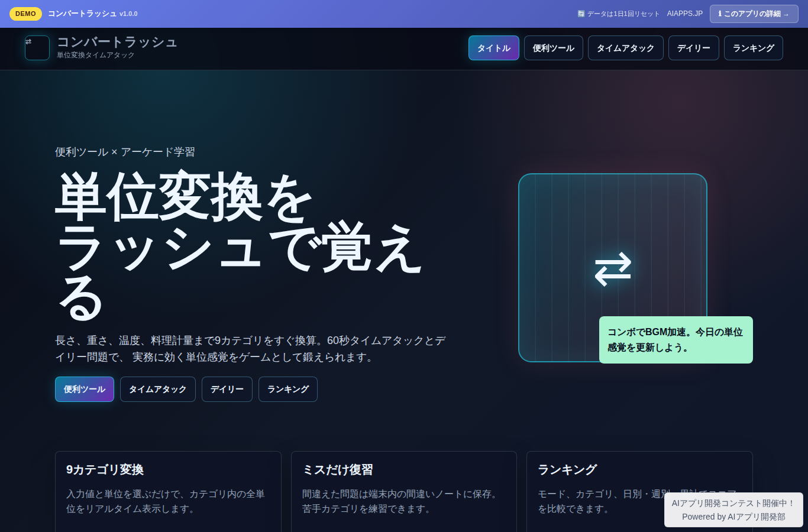Click the 9カテゴリ変換 card heading
Image resolution: width=808 pixels, height=532 pixels.
[x=105, y=469]
